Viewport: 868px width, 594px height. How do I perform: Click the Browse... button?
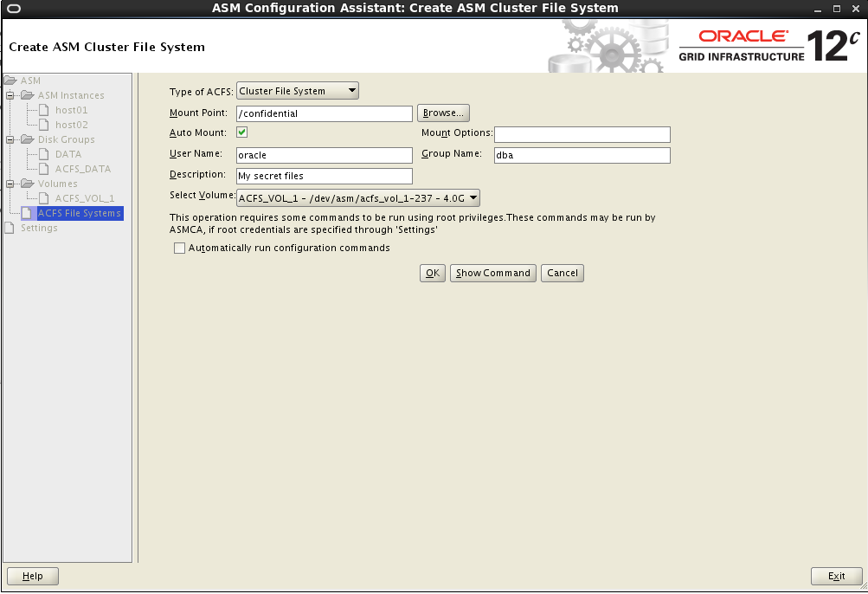(443, 113)
